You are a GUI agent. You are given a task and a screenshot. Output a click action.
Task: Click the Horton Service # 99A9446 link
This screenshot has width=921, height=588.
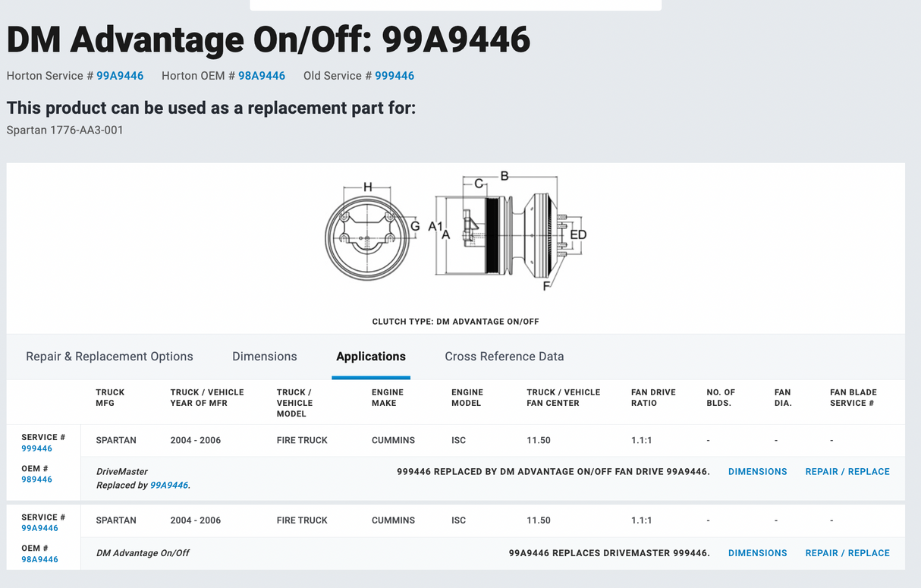[x=120, y=76]
